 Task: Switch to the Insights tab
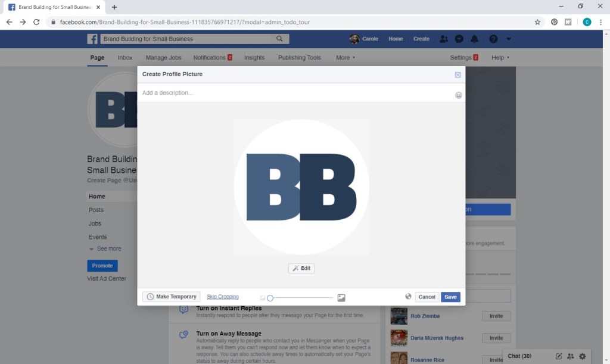pos(254,58)
